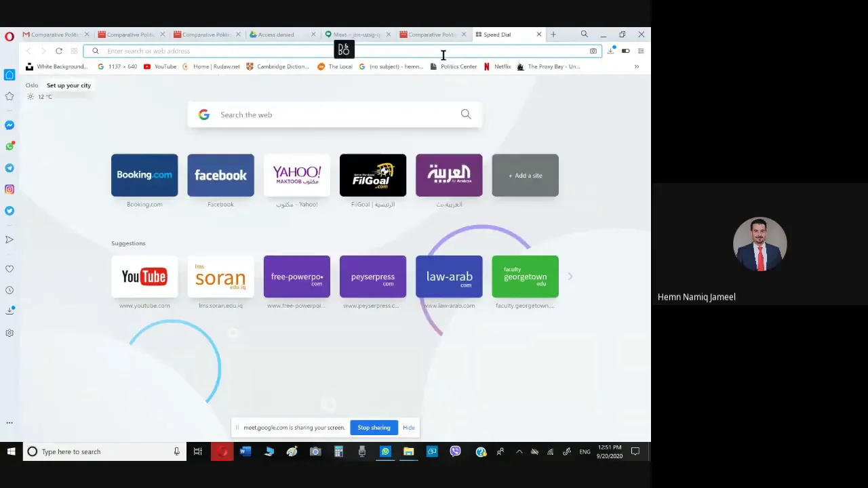
Task: Close the Speed Dial tab
Action: click(x=539, y=35)
